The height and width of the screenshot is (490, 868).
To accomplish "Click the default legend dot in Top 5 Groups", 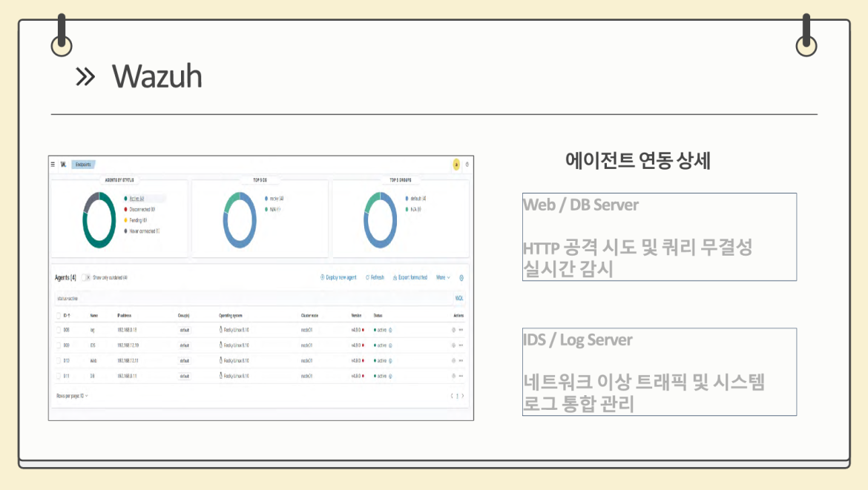I will 407,199.
